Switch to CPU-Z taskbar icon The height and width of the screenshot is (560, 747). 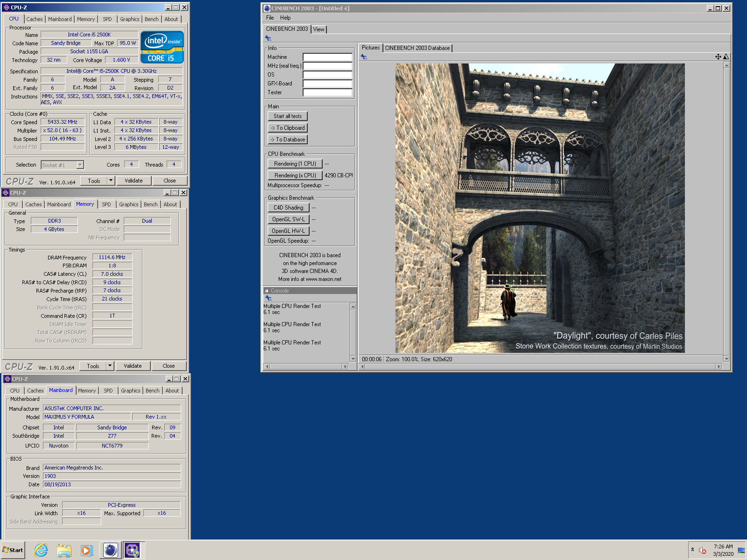click(132, 550)
